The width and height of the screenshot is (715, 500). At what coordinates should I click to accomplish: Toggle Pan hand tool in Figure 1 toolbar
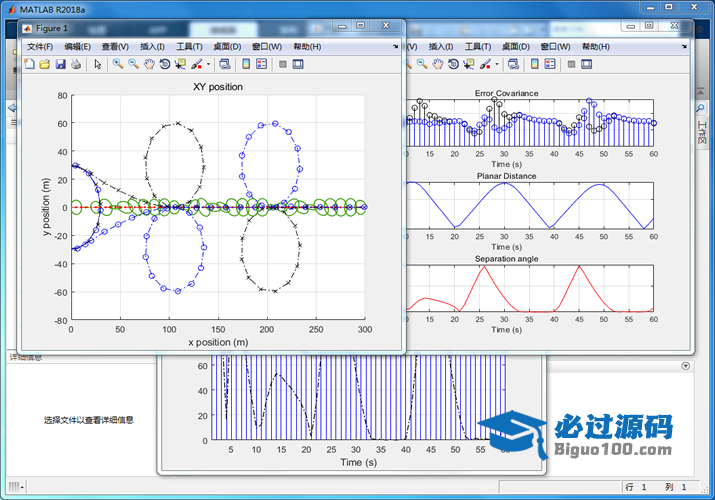coord(149,64)
